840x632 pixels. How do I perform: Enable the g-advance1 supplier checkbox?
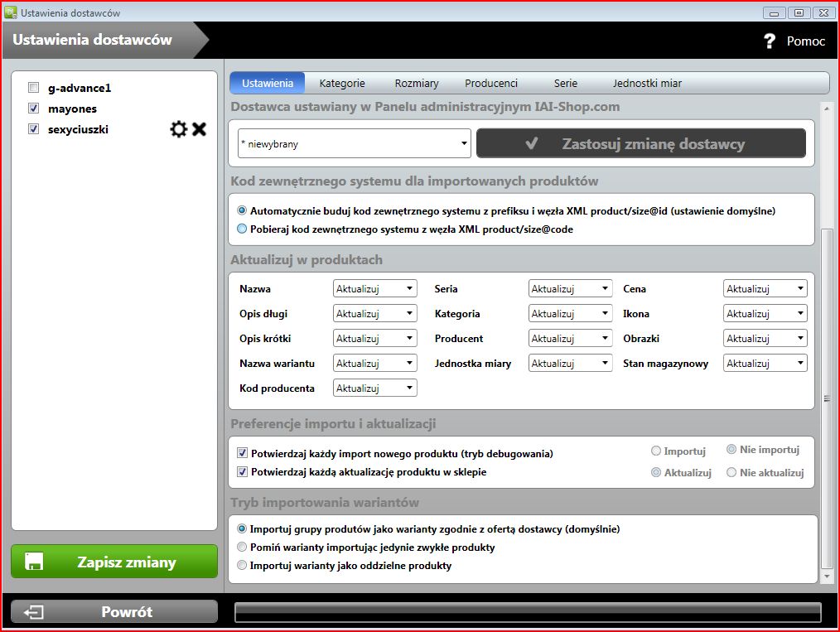pos(33,88)
